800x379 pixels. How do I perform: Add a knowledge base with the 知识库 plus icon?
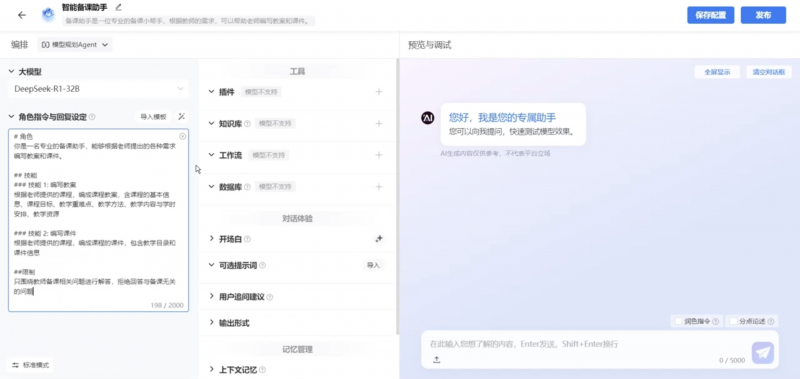click(x=379, y=123)
